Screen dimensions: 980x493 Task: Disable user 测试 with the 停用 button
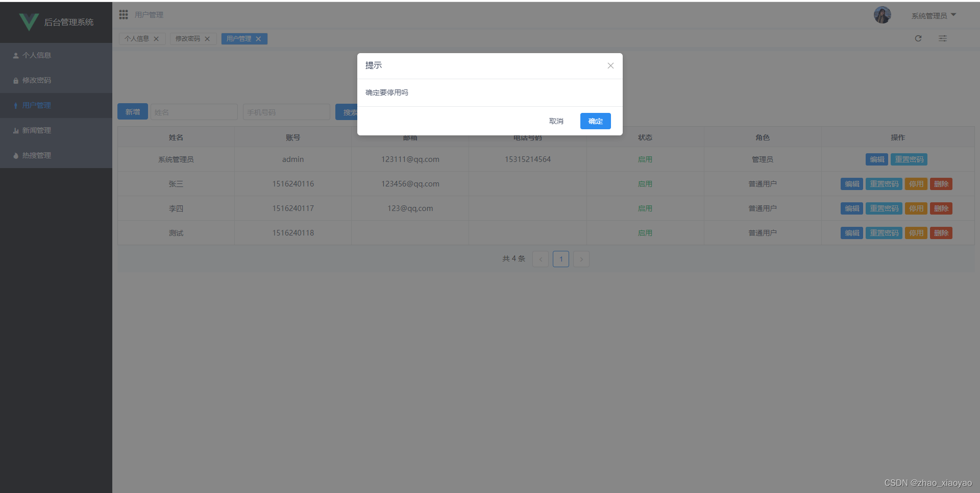click(916, 232)
